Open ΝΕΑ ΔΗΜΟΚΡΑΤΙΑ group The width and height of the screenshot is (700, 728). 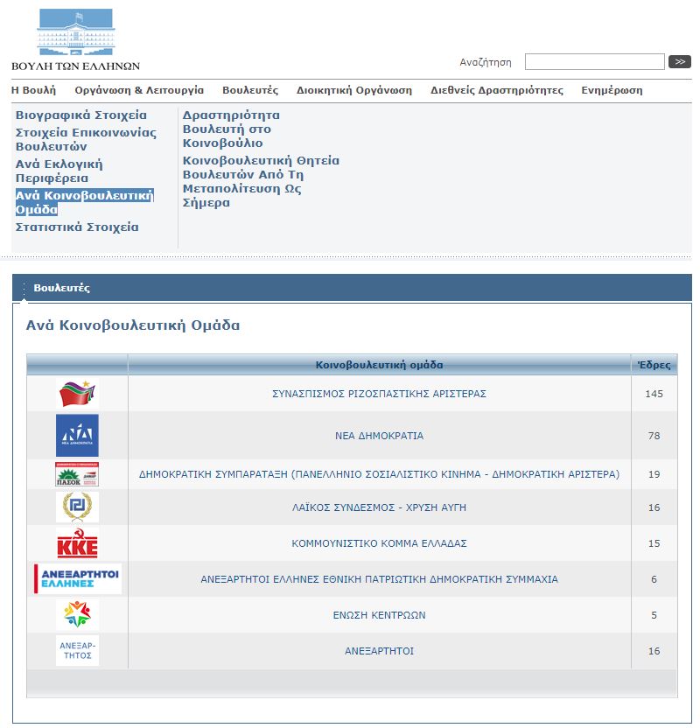click(379, 436)
